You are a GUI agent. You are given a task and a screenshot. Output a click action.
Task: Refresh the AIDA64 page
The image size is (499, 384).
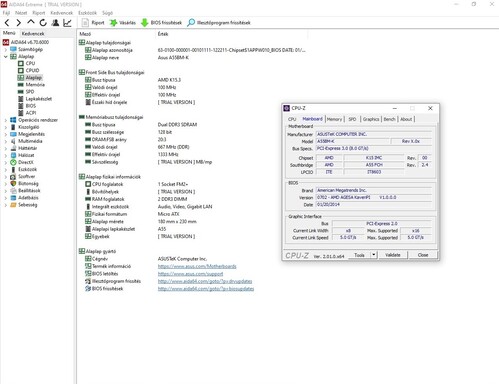click(x=43, y=23)
